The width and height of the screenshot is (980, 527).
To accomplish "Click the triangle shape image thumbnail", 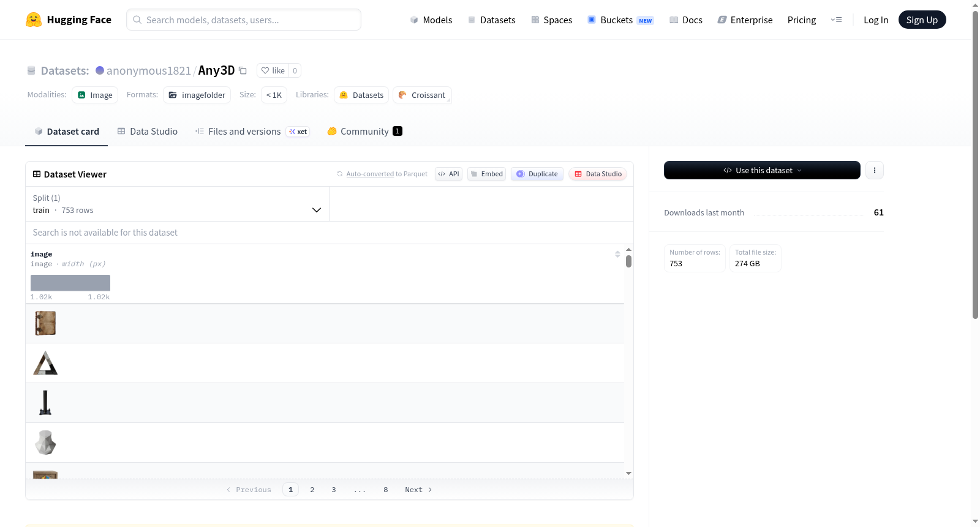I will pyautogui.click(x=45, y=363).
